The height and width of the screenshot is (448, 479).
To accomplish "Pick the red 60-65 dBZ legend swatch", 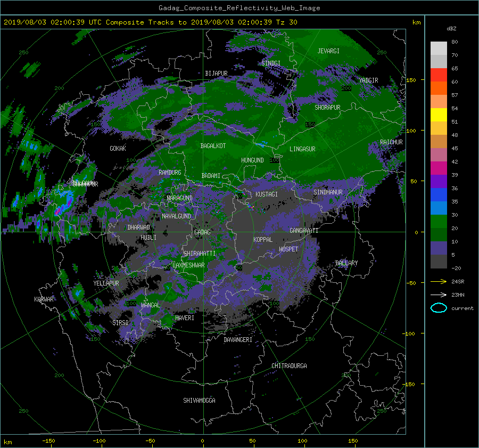I will 439,75.
